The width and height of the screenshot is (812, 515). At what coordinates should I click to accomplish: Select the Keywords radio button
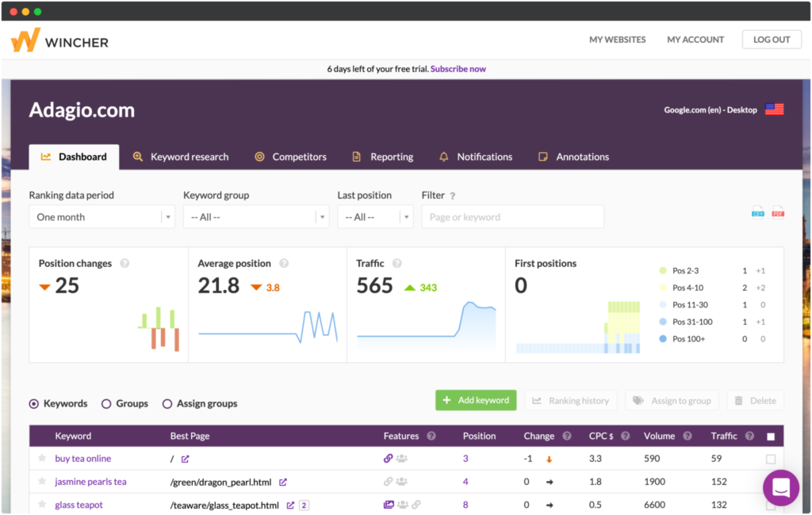[33, 404]
